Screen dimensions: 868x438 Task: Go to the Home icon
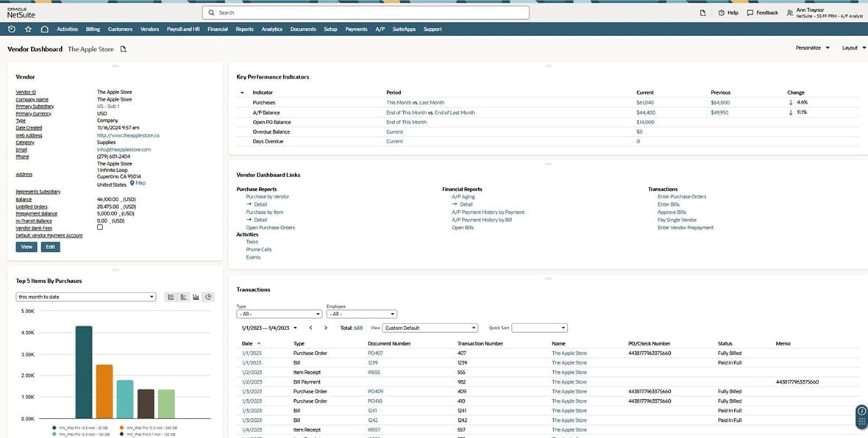(x=45, y=29)
